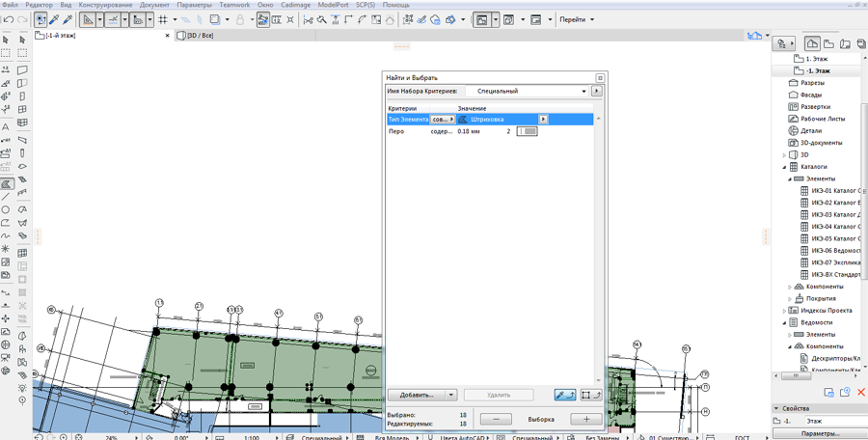Click the plus selection button
868x440 pixels.
point(586,419)
